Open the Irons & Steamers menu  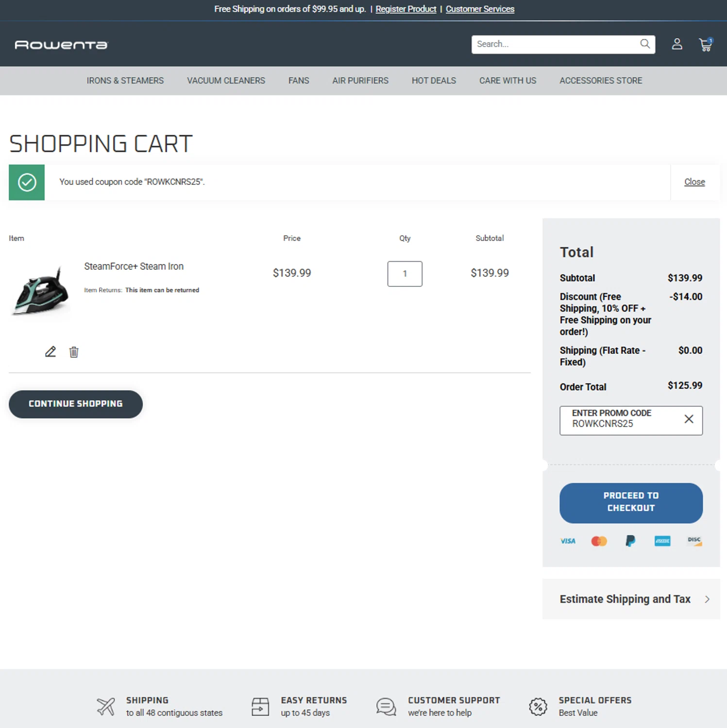[125, 81]
